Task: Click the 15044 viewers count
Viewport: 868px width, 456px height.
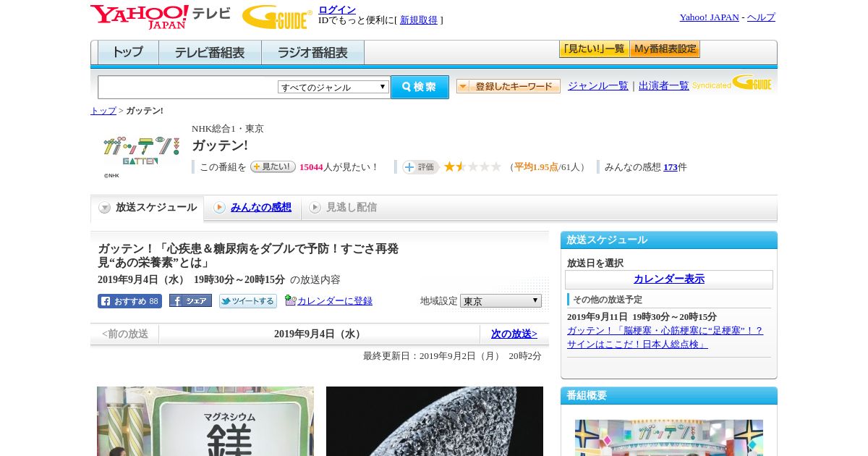Action: click(311, 167)
